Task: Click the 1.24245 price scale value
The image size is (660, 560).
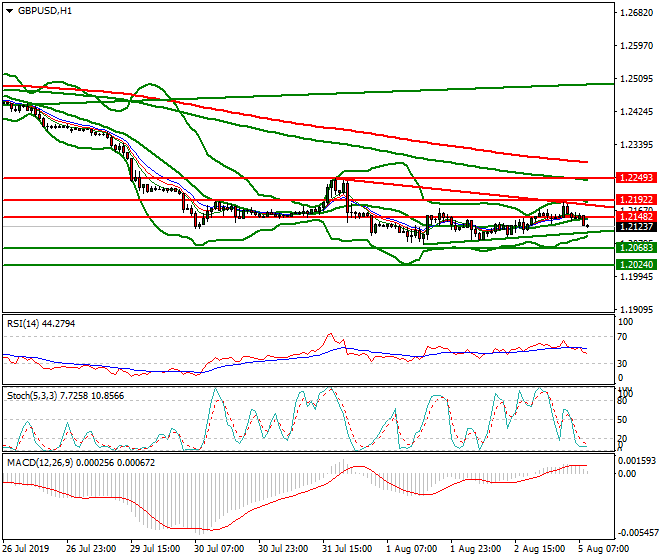Action: (637, 112)
